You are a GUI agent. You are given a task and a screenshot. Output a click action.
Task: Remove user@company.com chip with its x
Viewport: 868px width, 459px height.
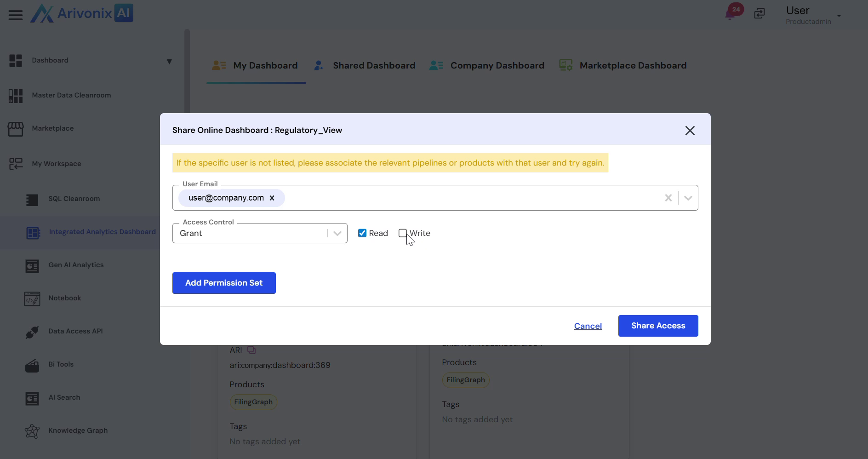pyautogui.click(x=272, y=198)
